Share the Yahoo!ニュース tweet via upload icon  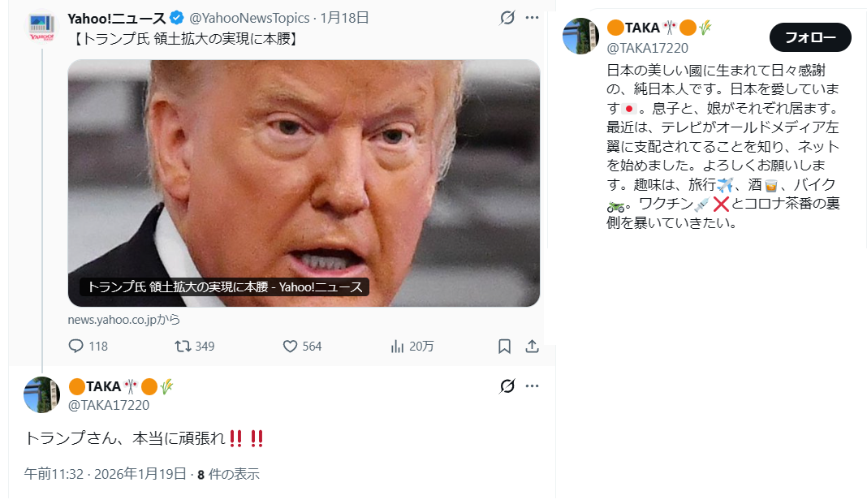[532, 347]
